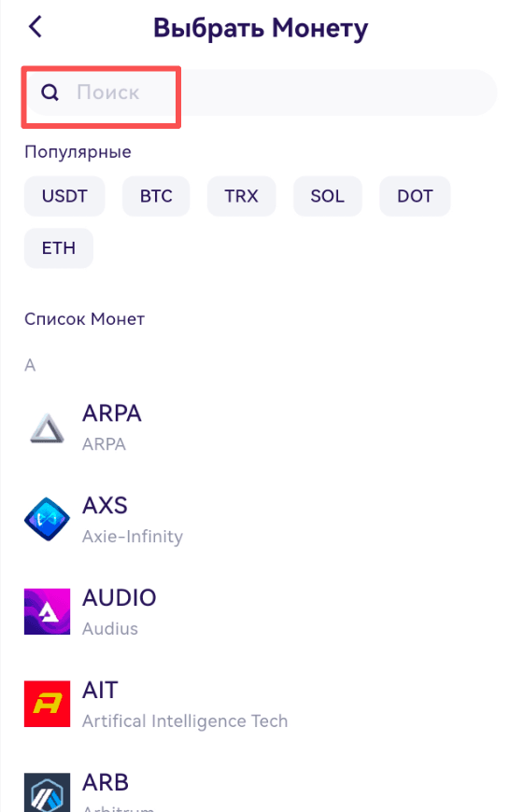
Task: Select the ARB coin name
Action: click(106, 782)
